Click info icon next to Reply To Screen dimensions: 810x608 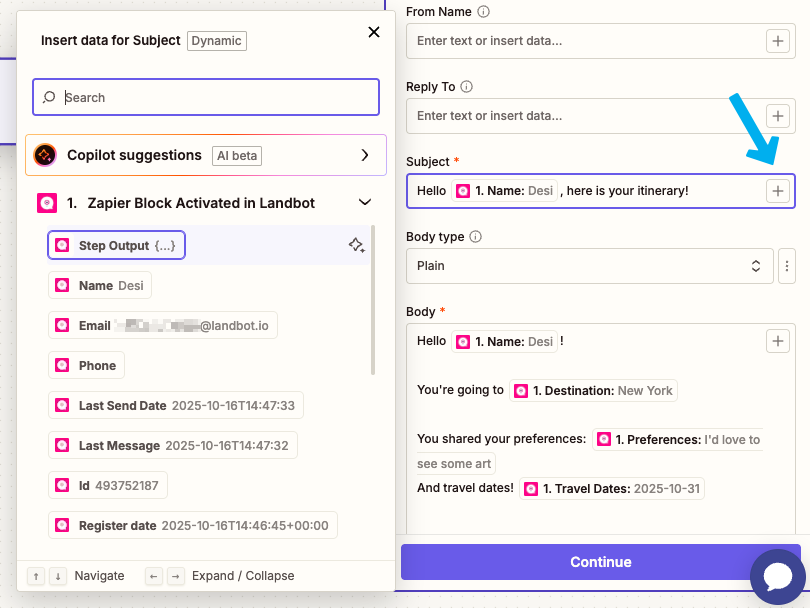(466, 87)
